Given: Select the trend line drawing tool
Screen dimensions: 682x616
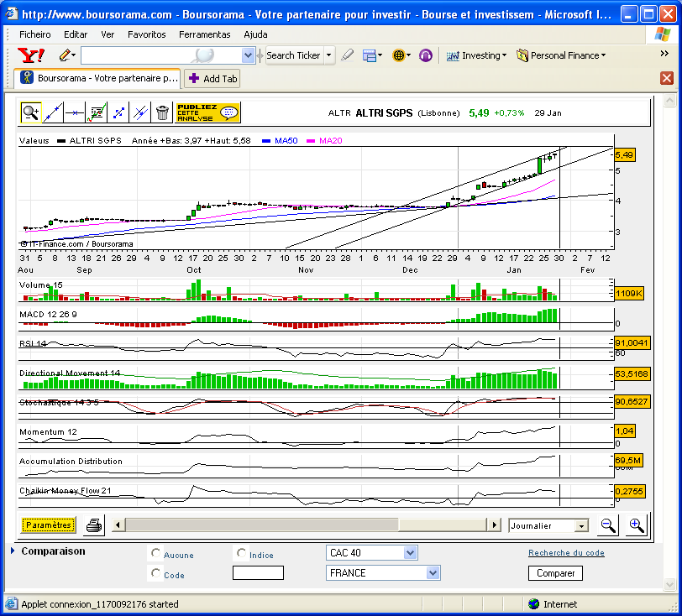Looking at the screenshot, I should pyautogui.click(x=53, y=113).
